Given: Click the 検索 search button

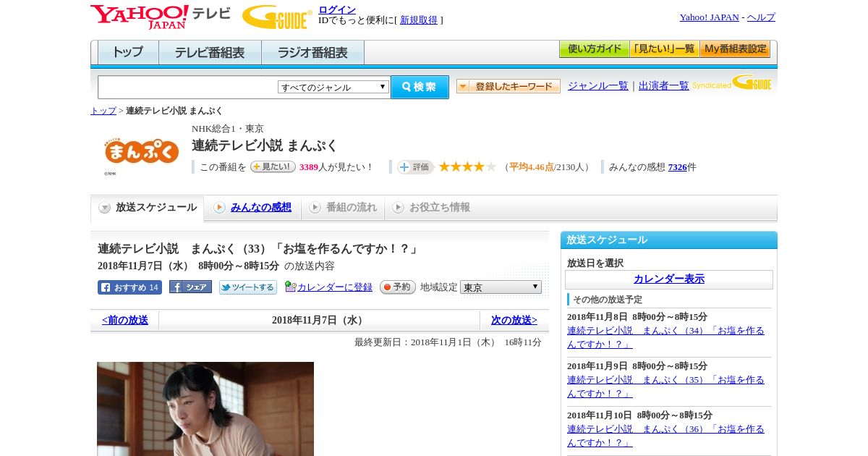Looking at the screenshot, I should tap(420, 87).
